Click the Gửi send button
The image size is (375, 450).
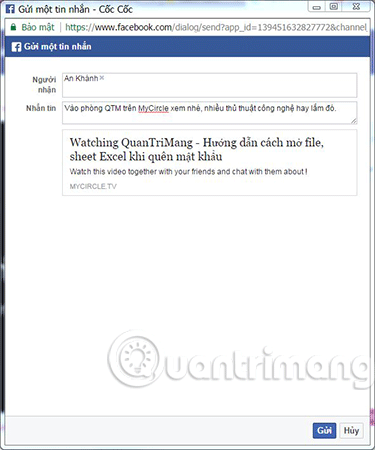point(324,430)
